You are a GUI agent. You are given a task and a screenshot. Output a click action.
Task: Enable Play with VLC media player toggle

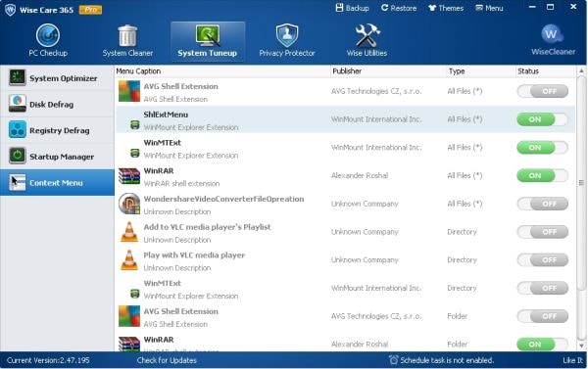[542, 260]
